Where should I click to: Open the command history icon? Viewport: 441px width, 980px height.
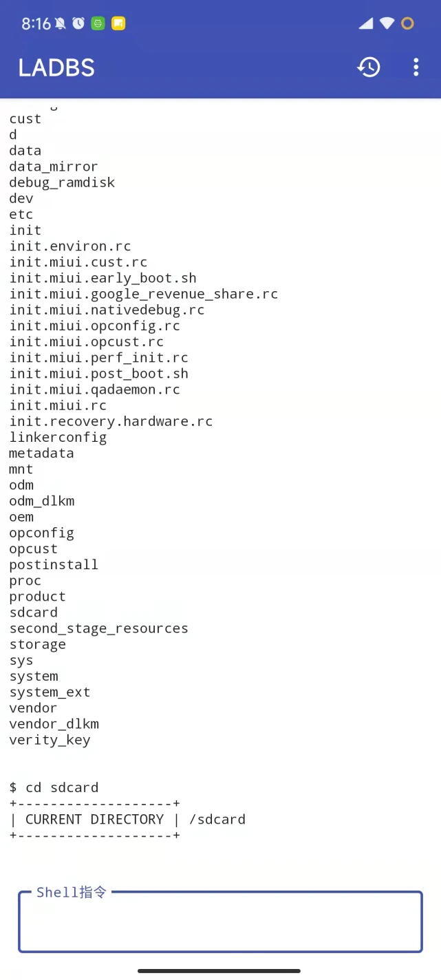(x=369, y=67)
